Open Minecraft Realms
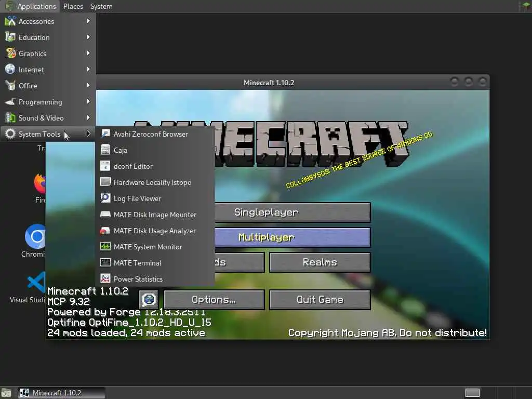The width and height of the screenshot is (532, 399). tap(320, 262)
